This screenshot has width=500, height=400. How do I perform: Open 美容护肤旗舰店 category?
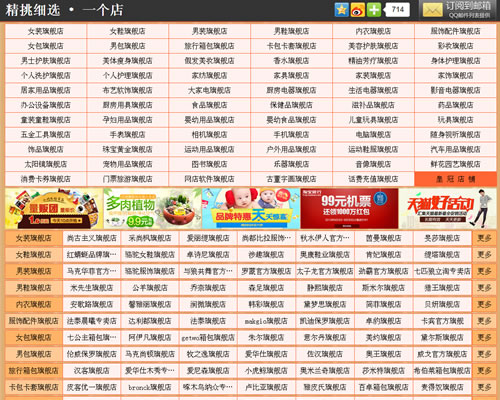(x=373, y=46)
